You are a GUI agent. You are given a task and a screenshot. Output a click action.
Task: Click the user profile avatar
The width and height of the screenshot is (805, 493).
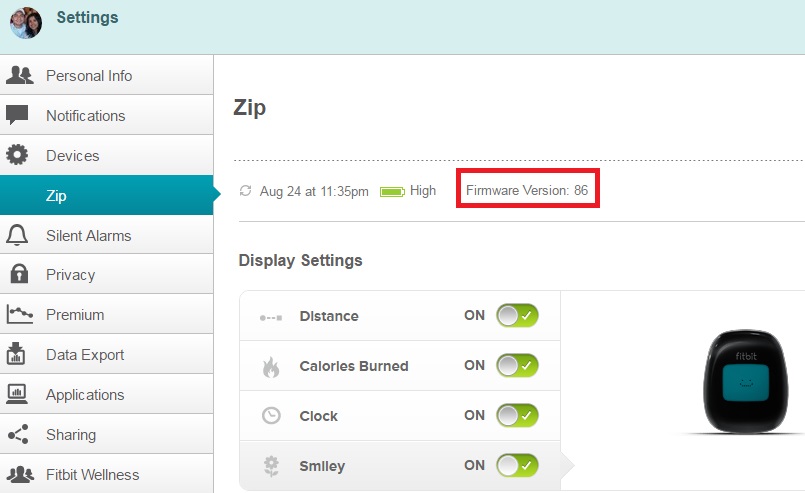tap(26, 22)
